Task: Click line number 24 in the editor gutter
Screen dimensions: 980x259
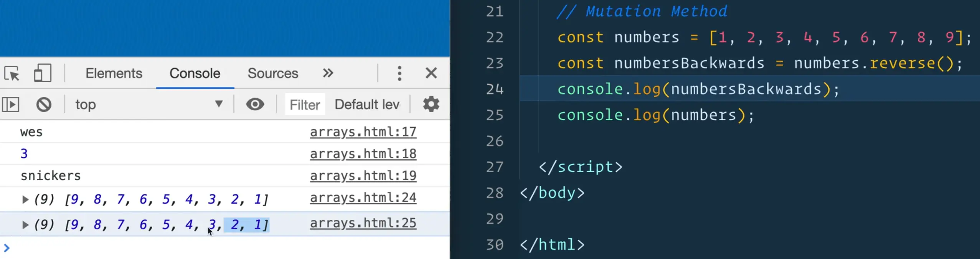Action: [x=495, y=89]
